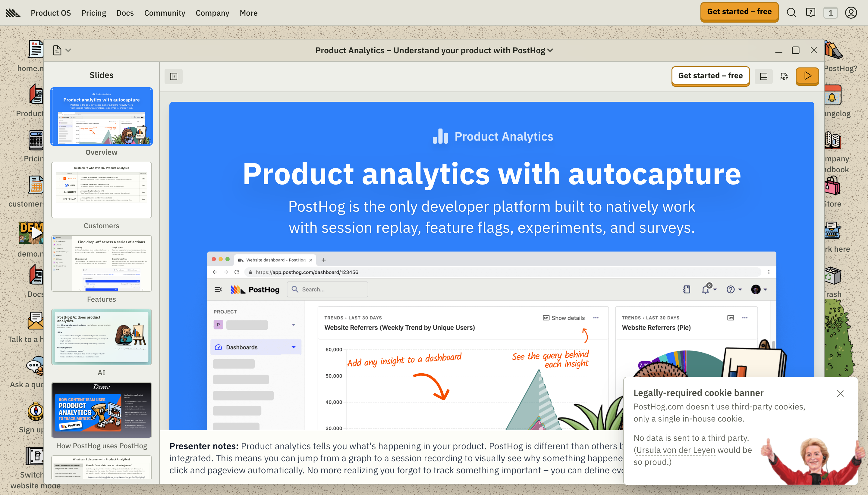Screen dimensions: 868x495
Task: Select the AI slide thumbnail
Action: [x=101, y=337]
